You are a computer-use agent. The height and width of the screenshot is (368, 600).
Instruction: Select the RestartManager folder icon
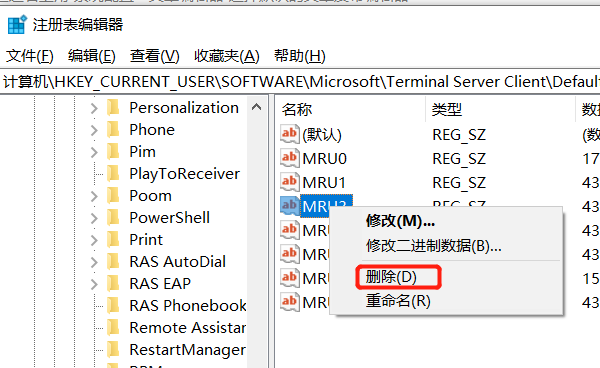tap(113, 349)
